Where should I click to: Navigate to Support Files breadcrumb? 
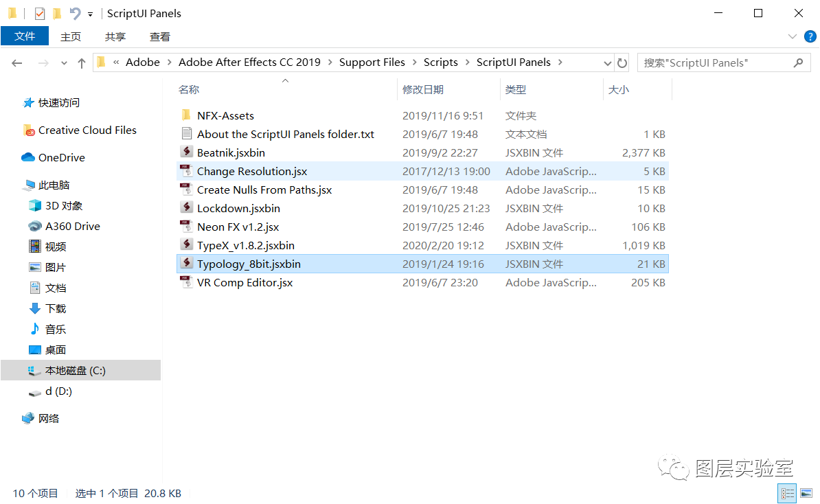tap(372, 62)
